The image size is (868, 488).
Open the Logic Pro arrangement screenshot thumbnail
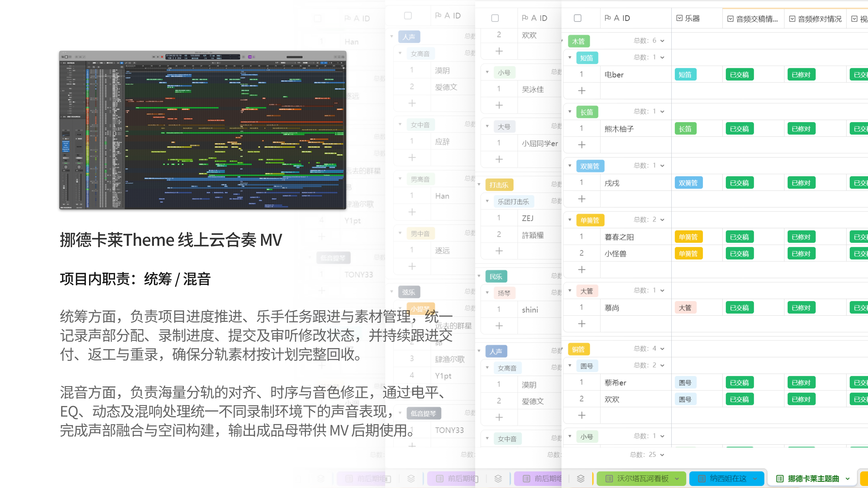point(203,130)
